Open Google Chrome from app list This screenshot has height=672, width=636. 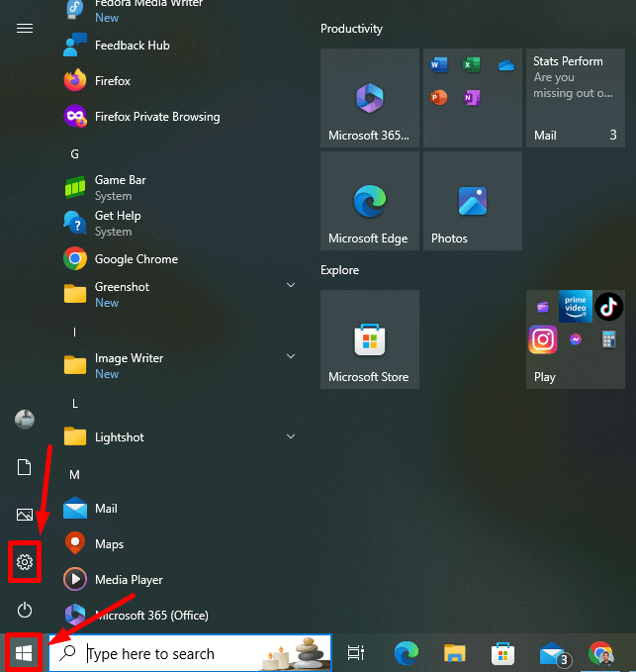coord(136,259)
